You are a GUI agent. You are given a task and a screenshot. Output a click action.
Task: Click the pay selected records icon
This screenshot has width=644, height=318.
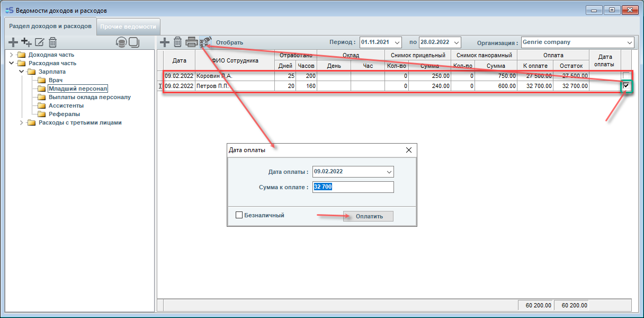205,42
